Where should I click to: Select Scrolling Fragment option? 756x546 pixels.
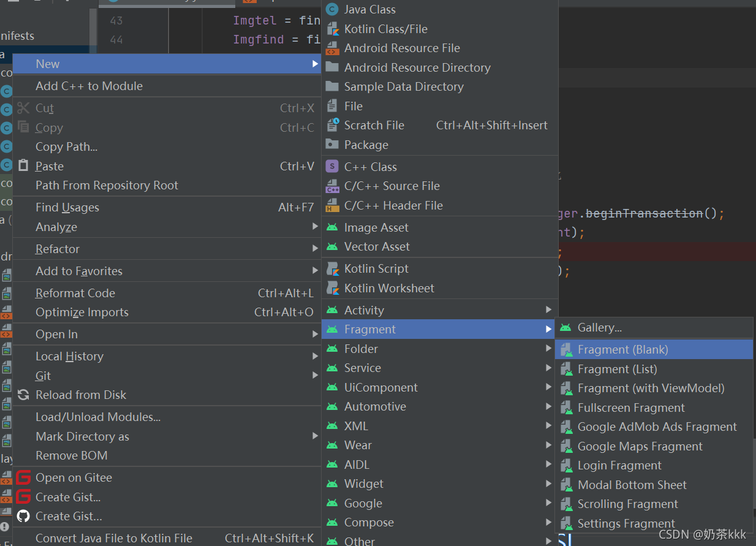click(654, 504)
